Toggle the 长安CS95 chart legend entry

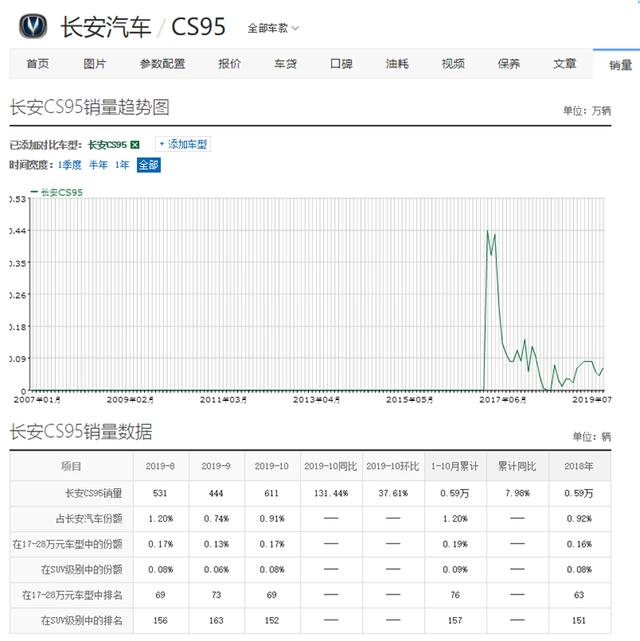coord(57,193)
